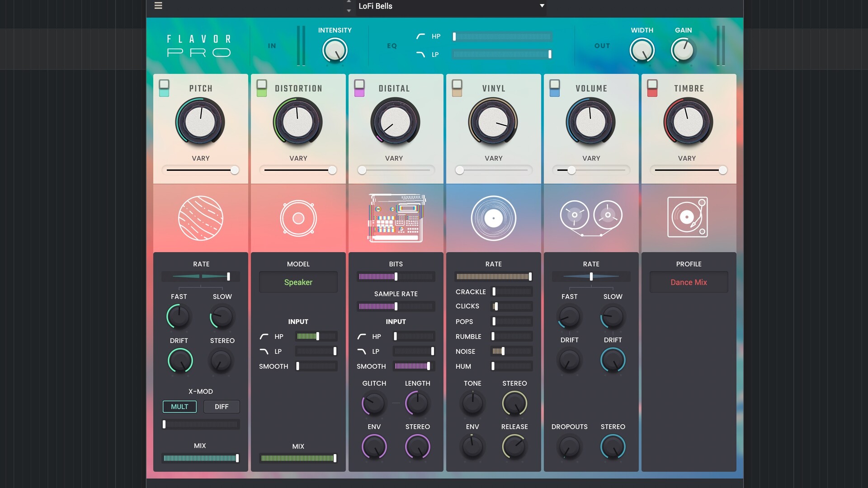This screenshot has height=488, width=868.
Task: Open the hamburger menu icon
Action: click(158, 6)
